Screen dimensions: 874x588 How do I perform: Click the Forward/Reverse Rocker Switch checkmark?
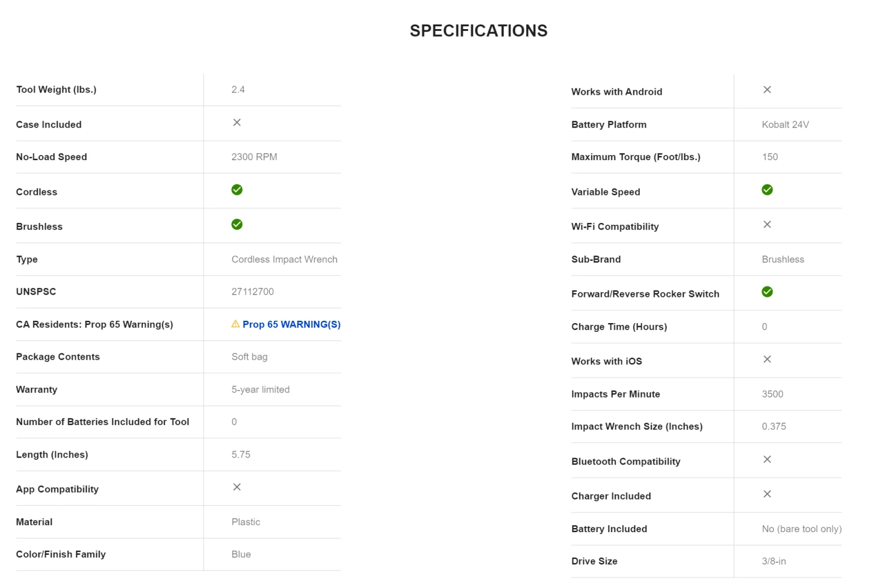(767, 292)
